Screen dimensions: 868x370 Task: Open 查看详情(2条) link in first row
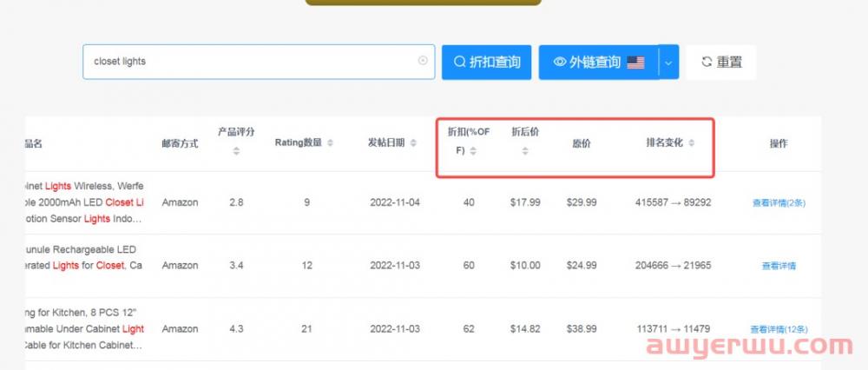click(x=779, y=203)
